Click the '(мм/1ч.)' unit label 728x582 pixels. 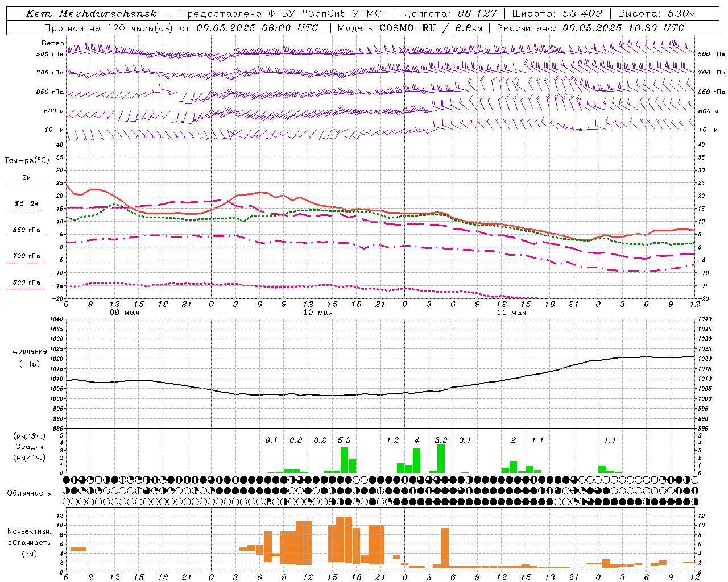click(28, 458)
